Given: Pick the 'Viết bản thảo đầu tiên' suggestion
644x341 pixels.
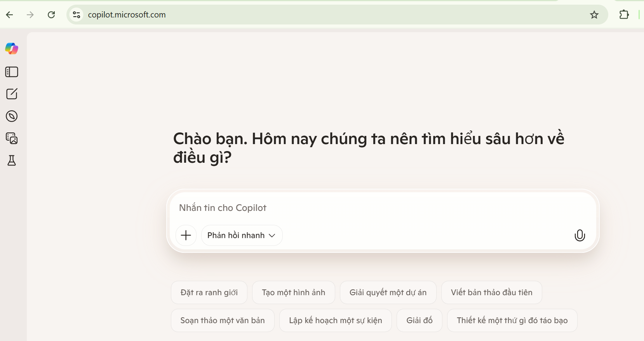Looking at the screenshot, I should (491, 292).
